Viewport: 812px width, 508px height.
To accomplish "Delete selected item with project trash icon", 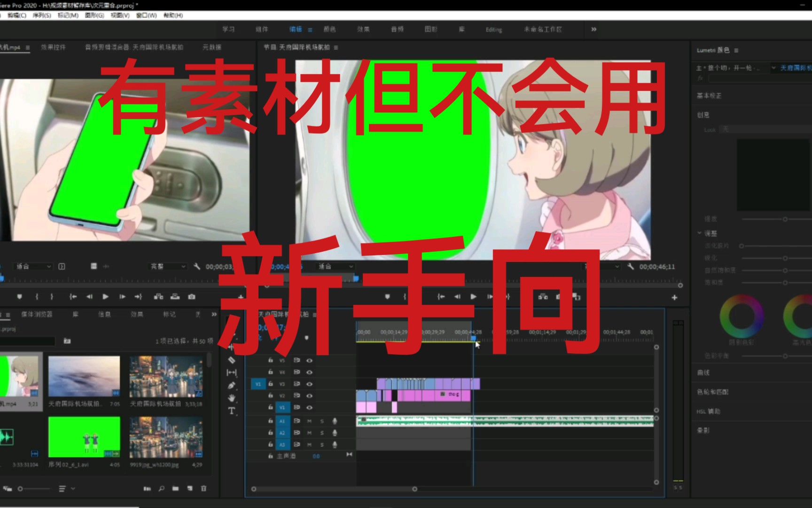I will 203,489.
